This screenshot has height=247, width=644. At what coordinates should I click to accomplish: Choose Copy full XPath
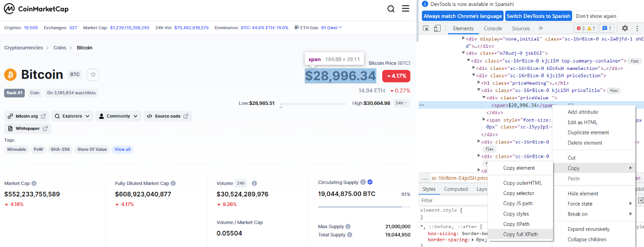pos(520,234)
